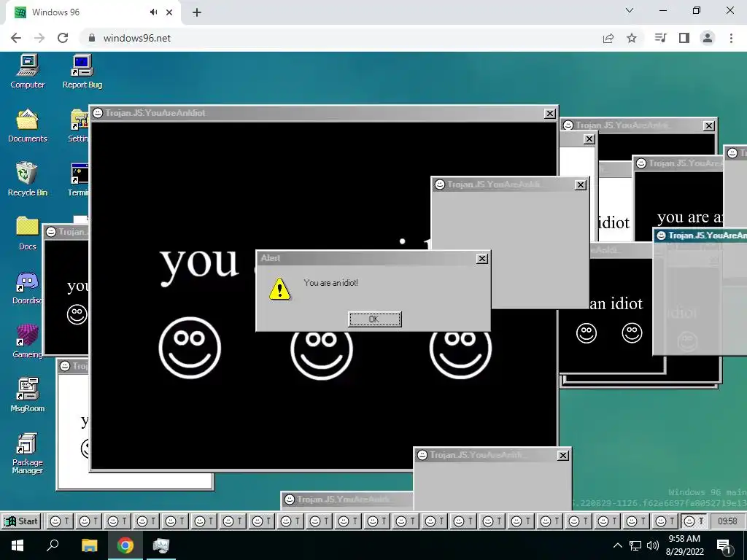Open Windows taskbar search
Image resolution: width=747 pixels, height=560 pixels.
(53, 545)
